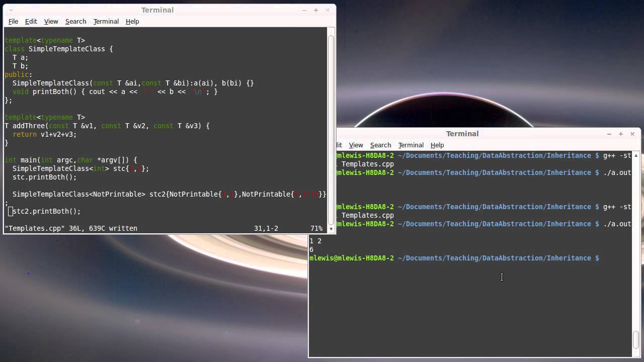Open Search menu in shell Terminal window
This screenshot has height=362, width=644.
[x=380, y=145]
